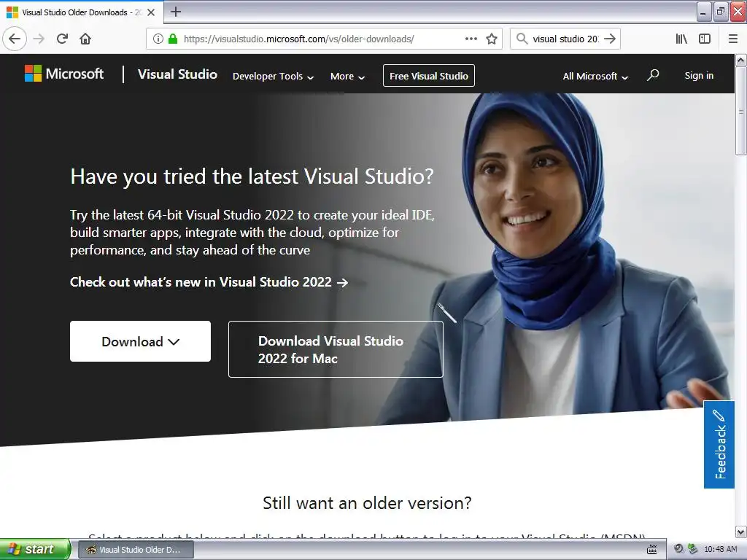Click the Visual Studio brand link

click(x=177, y=74)
